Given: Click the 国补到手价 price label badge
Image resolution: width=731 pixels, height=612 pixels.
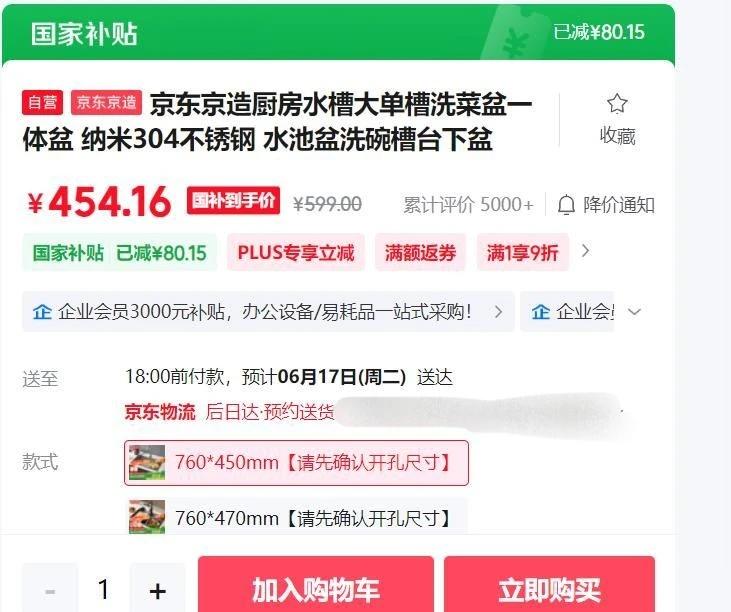Looking at the screenshot, I should 233,200.
